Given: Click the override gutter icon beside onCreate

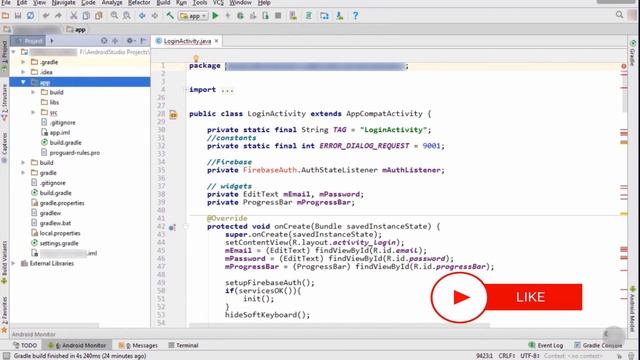Looking at the screenshot, I should pos(172,227).
